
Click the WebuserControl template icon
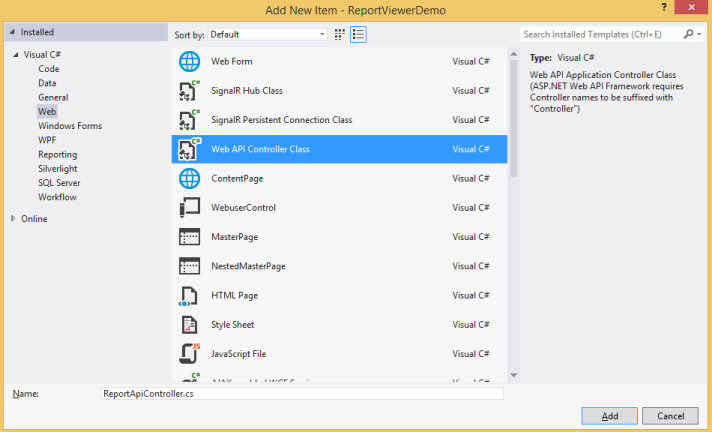189,208
